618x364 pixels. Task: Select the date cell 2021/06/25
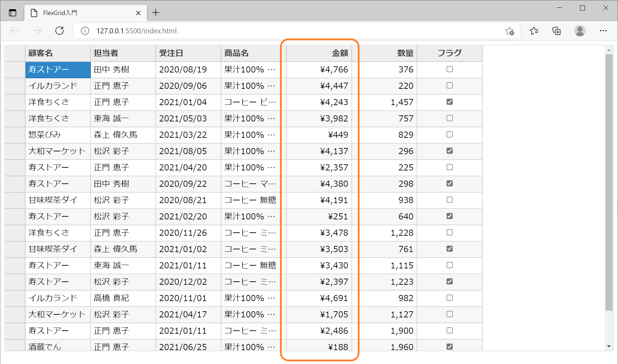(x=188, y=345)
